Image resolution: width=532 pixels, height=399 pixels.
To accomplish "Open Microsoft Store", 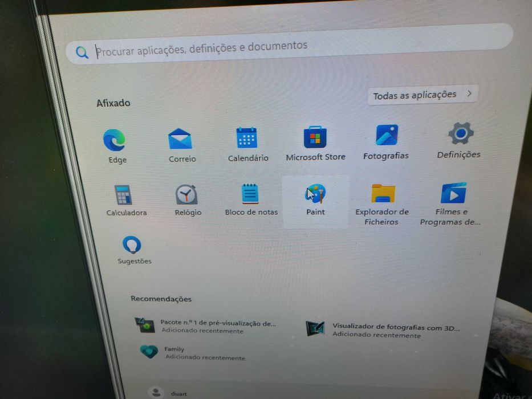I will [x=315, y=143].
